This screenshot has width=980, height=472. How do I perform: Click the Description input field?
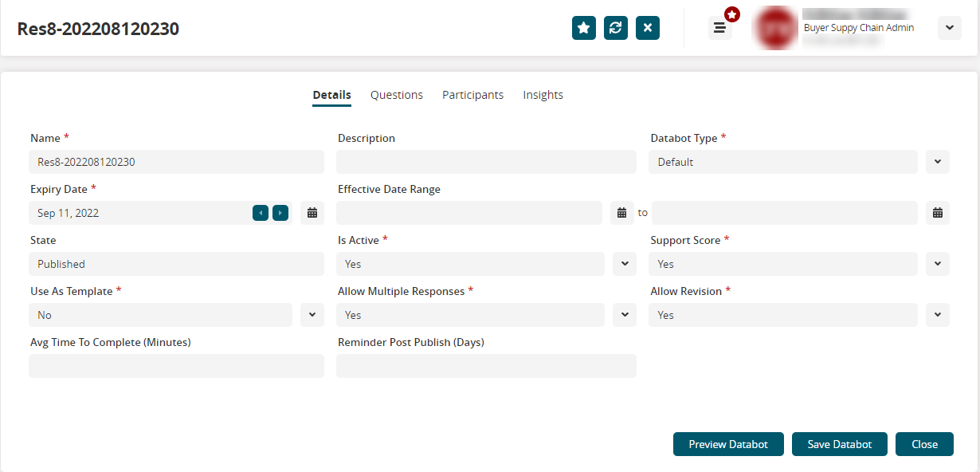pyautogui.click(x=486, y=162)
